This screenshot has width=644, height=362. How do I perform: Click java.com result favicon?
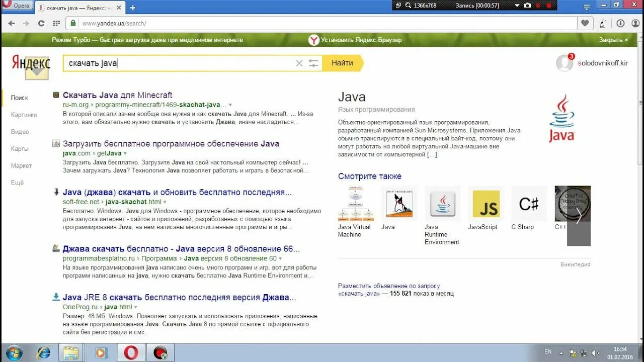56,143
